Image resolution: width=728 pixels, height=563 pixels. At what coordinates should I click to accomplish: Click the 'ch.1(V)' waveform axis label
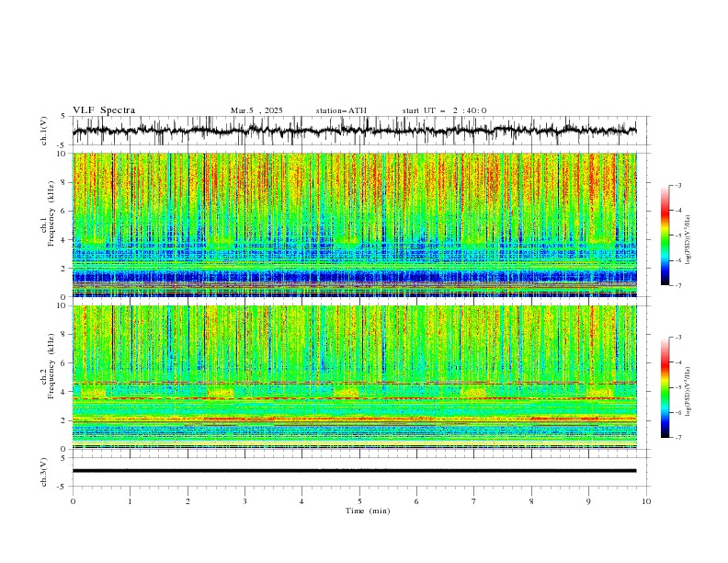click(44, 131)
